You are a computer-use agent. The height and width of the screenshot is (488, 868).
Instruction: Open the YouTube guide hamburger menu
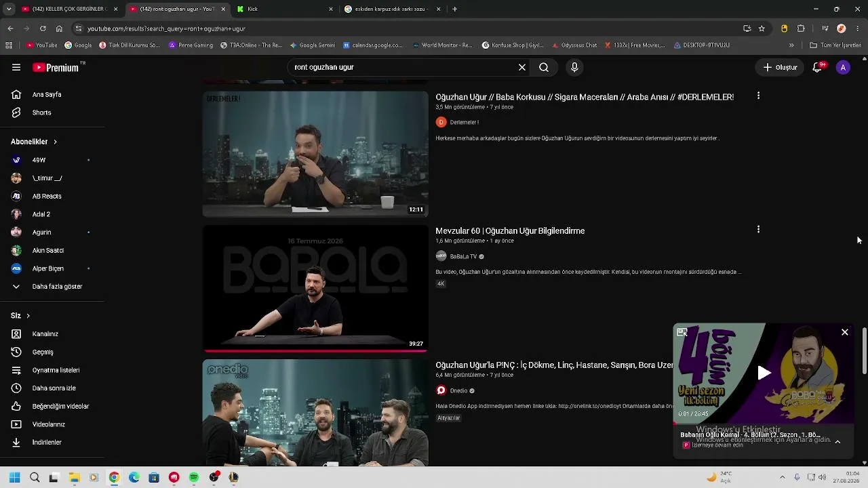[x=16, y=68]
